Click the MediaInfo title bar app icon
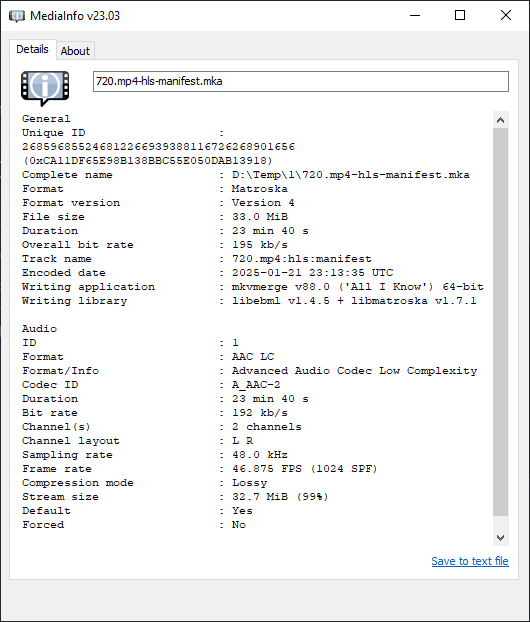The image size is (530, 622). pyautogui.click(x=17, y=16)
